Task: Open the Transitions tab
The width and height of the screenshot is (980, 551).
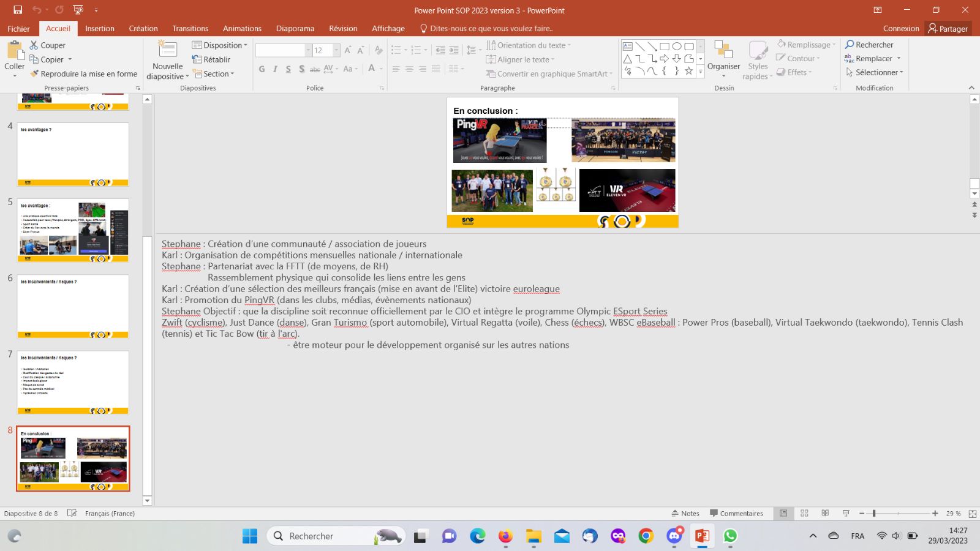Action: (x=190, y=29)
